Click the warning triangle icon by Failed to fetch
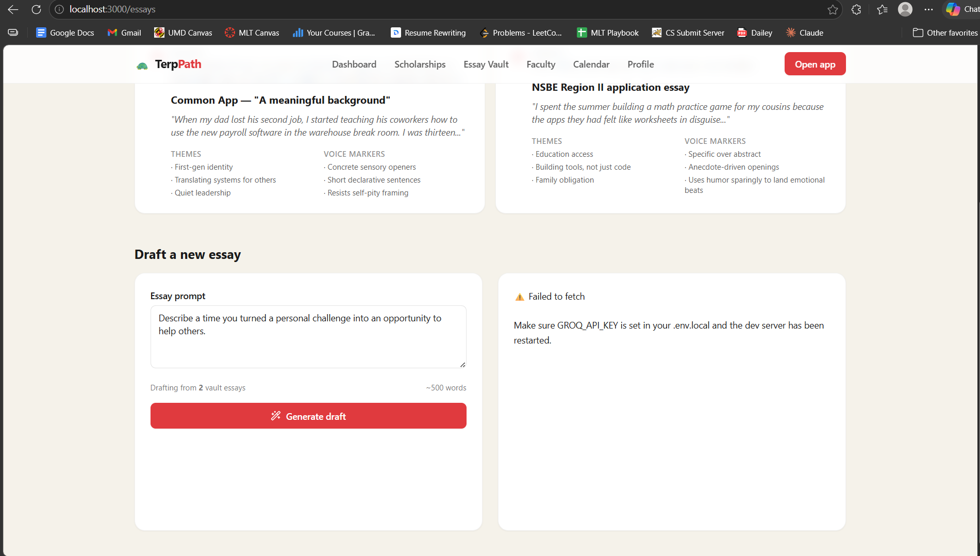Screen dimensions: 980x556 pyautogui.click(x=519, y=297)
